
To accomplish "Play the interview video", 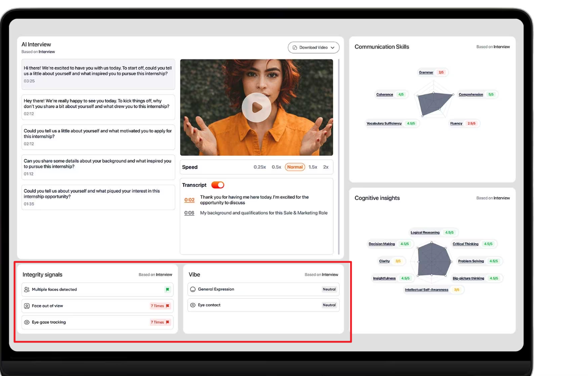I will (x=256, y=107).
